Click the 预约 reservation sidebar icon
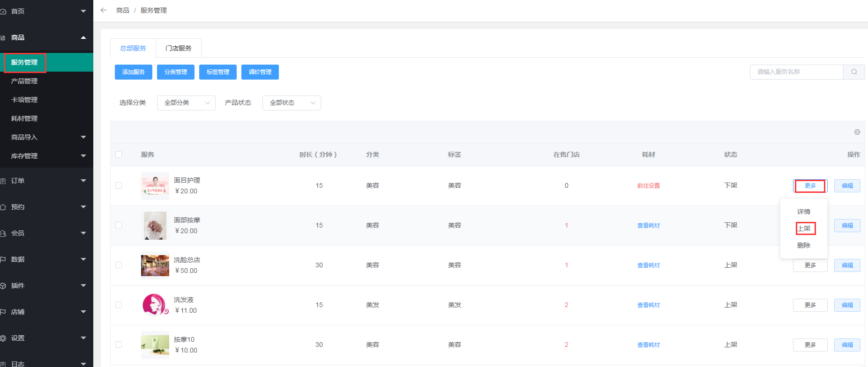This screenshot has height=367, width=868. [x=3, y=207]
